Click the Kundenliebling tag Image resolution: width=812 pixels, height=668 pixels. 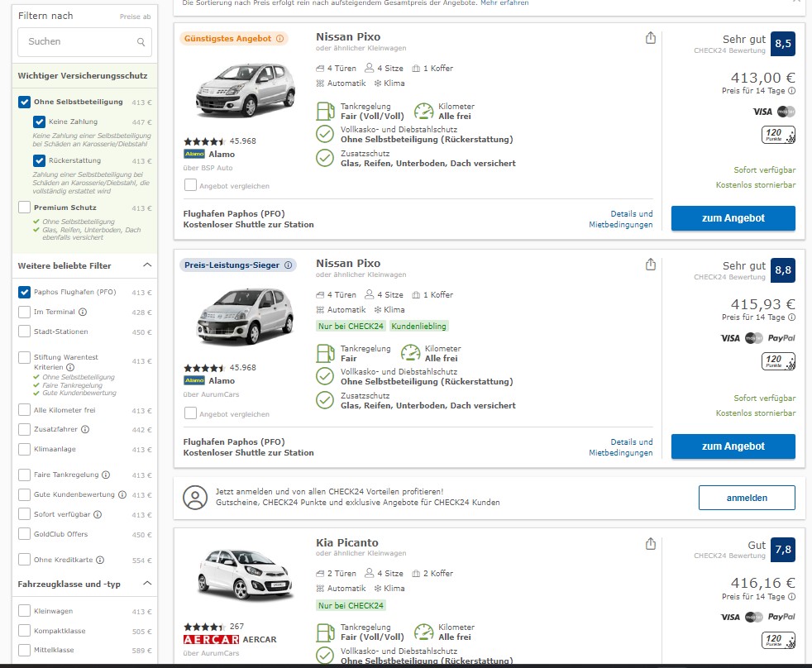coord(418,327)
